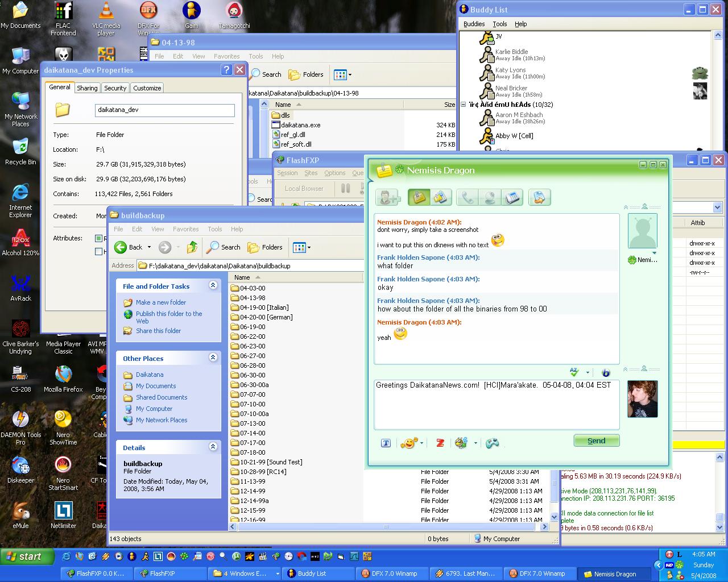Open Favorites menu in buildbackup window

pyautogui.click(x=185, y=229)
